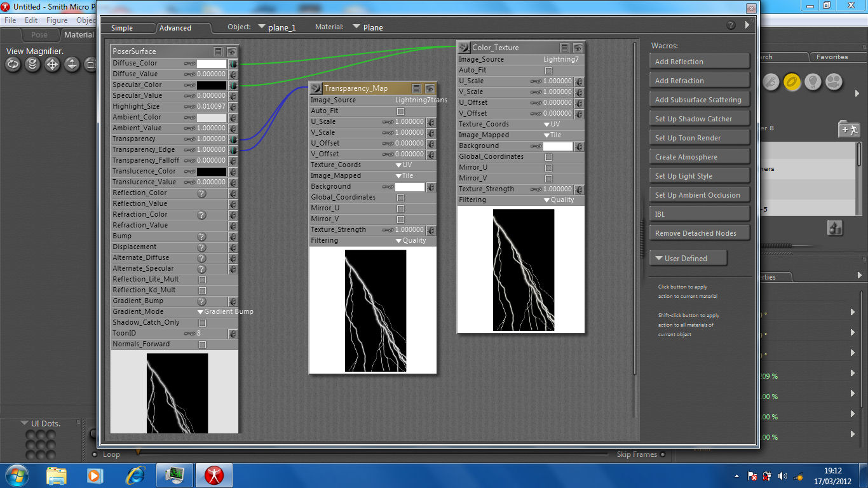Enable Shadow_Catch_Only checkbox in PoserSurface
The width and height of the screenshot is (868, 488).
coord(202,323)
